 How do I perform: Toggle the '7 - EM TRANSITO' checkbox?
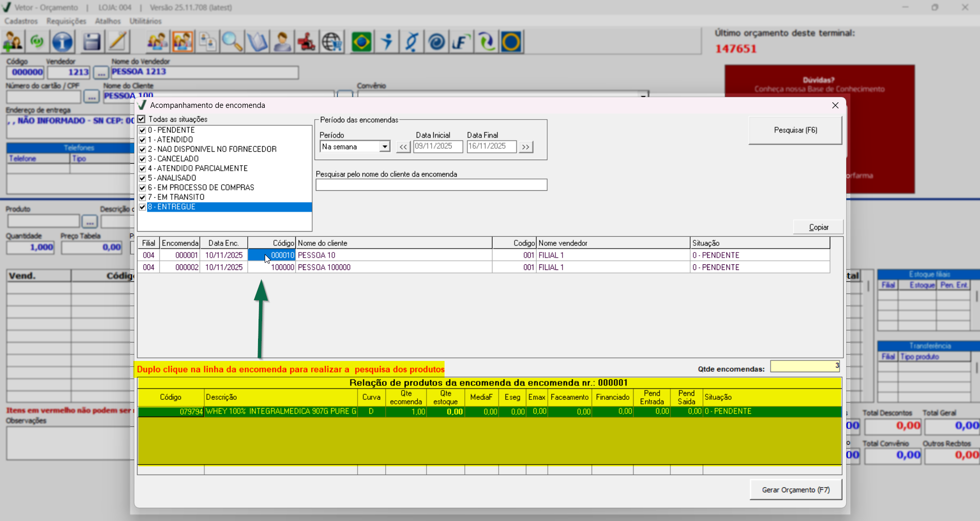click(143, 197)
